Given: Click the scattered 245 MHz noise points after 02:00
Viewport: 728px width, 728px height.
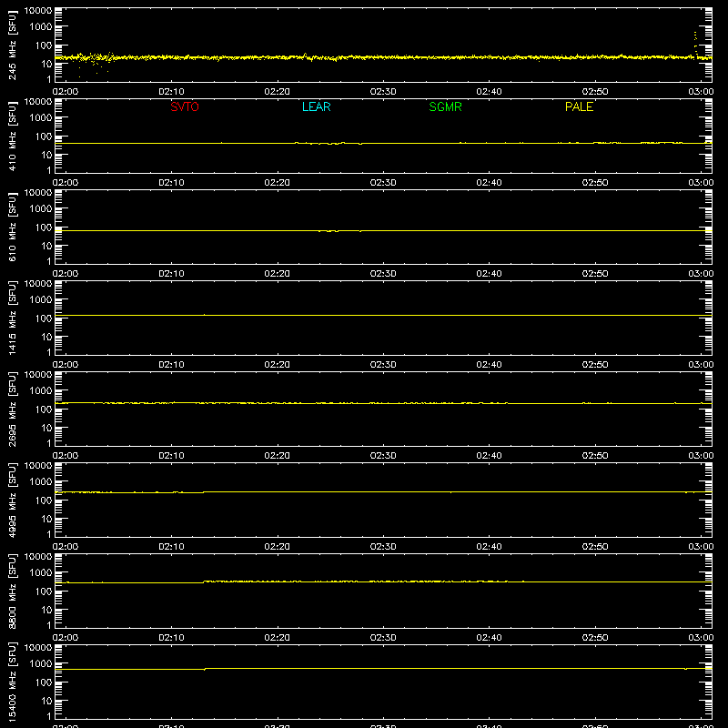Looking at the screenshot, I should tap(96, 63).
